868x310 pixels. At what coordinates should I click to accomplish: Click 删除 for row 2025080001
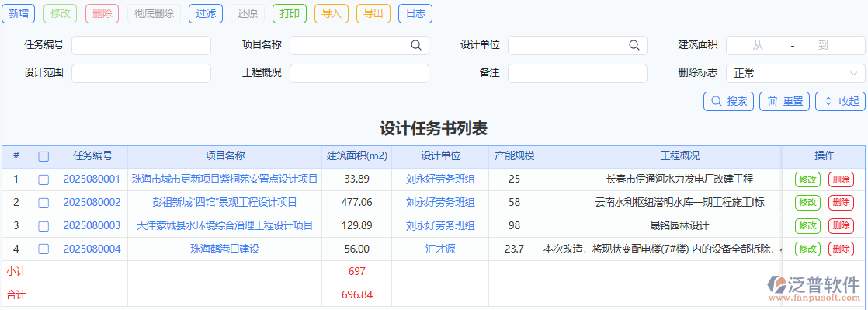pos(841,179)
